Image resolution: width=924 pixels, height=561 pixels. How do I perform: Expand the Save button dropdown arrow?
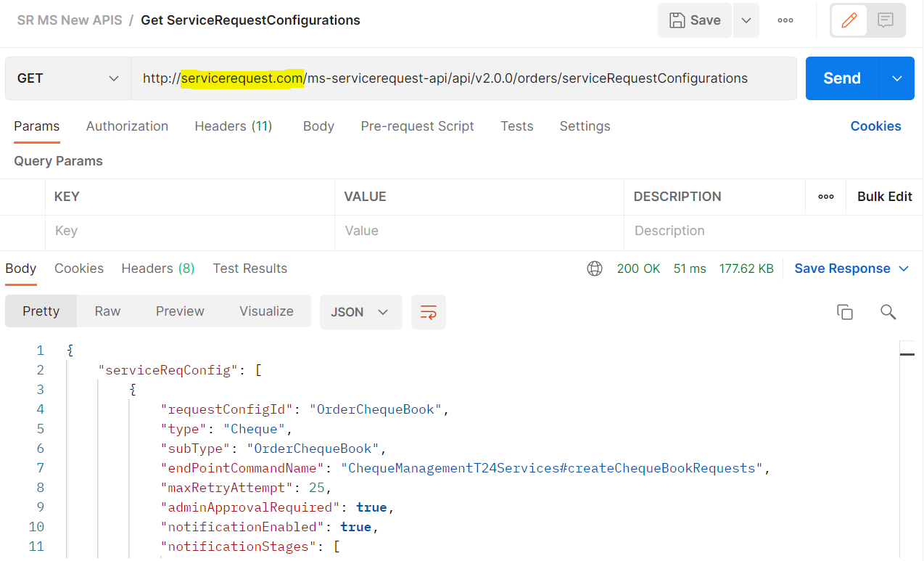click(x=746, y=20)
